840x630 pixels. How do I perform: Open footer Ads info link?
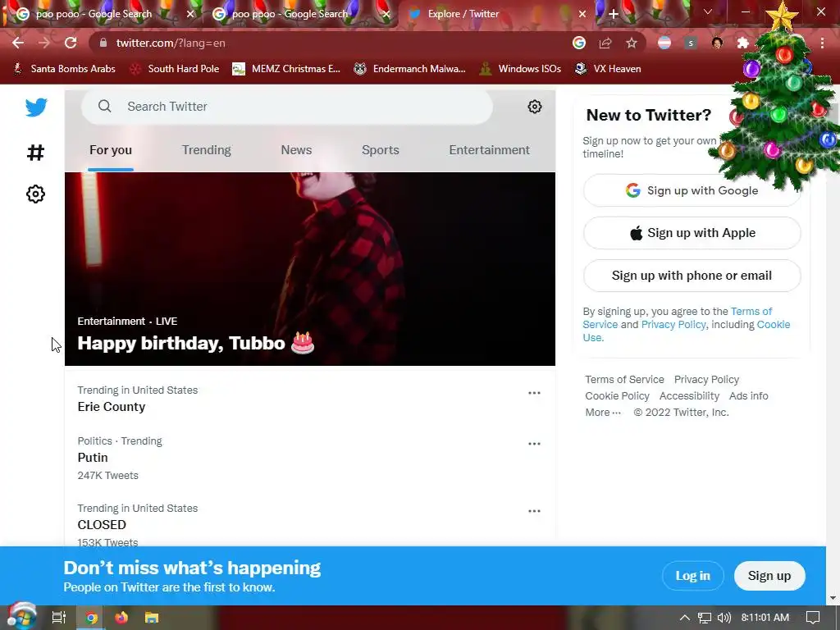click(748, 396)
